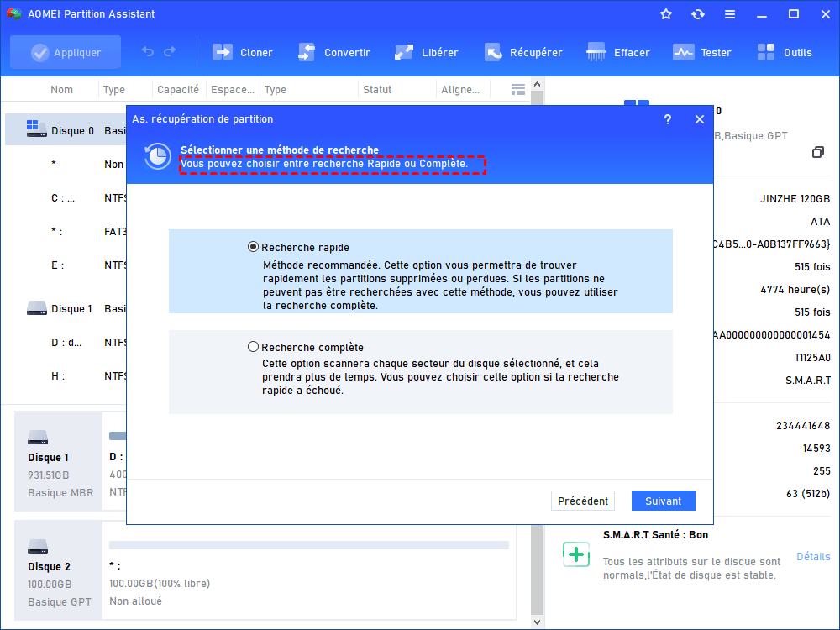The height and width of the screenshot is (630, 840).
Task: Click '234441648' sector count value
Action: point(803,425)
